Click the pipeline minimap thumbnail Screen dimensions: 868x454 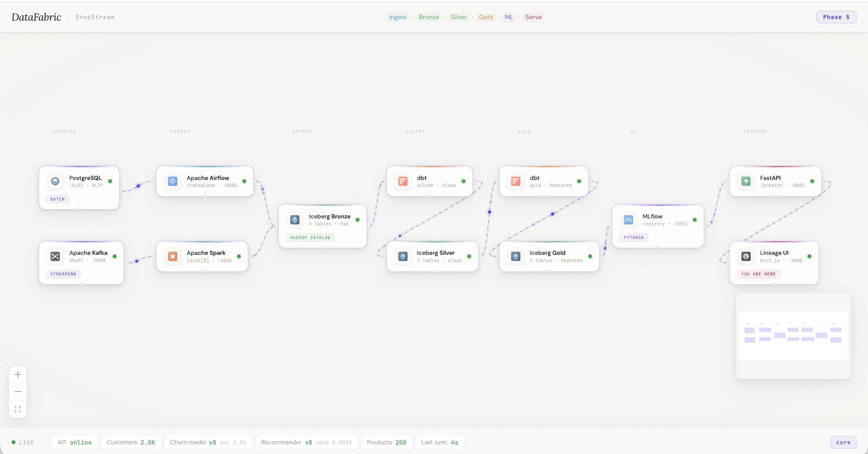793,335
